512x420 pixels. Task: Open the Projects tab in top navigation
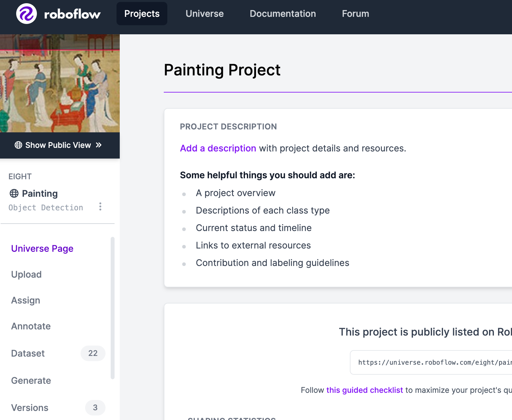tap(142, 14)
